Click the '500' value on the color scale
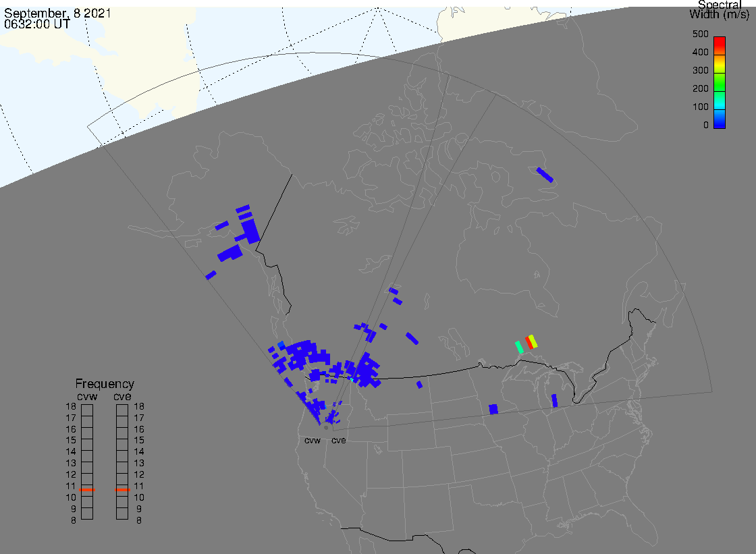This screenshot has width=756, height=554. pos(701,34)
